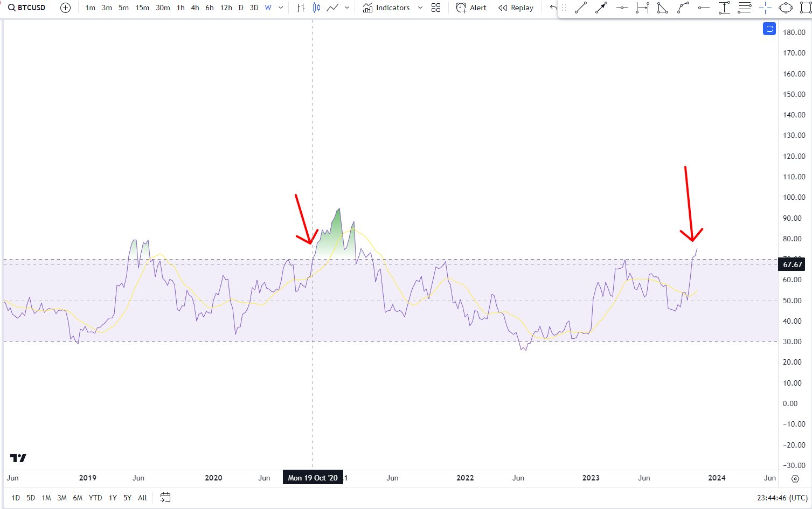Click the 23:44:46 (UTC) timezone clock
Screen dimensions: 812x509
point(782,498)
